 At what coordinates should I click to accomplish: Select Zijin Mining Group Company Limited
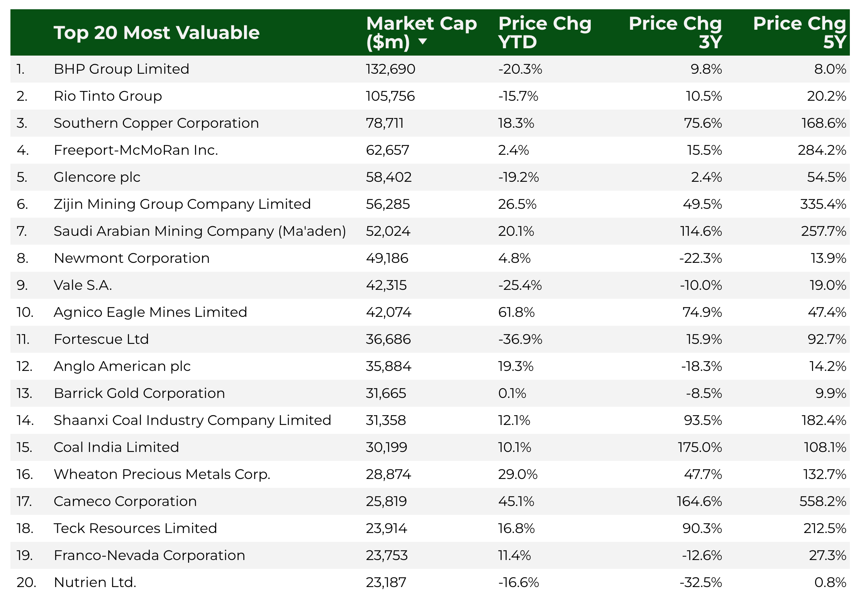(x=182, y=204)
